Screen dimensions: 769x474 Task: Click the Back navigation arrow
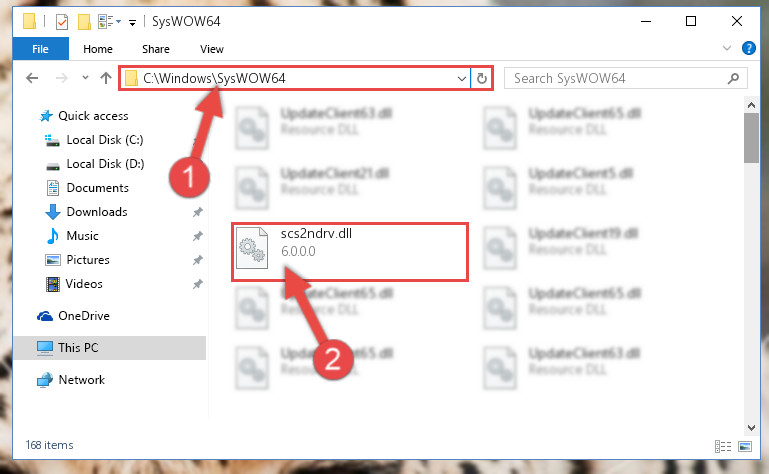pos(32,78)
